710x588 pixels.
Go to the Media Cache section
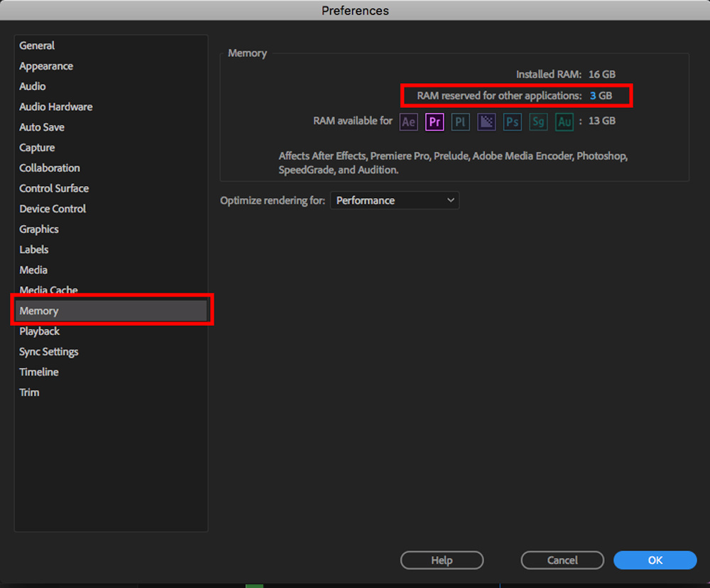click(x=48, y=290)
